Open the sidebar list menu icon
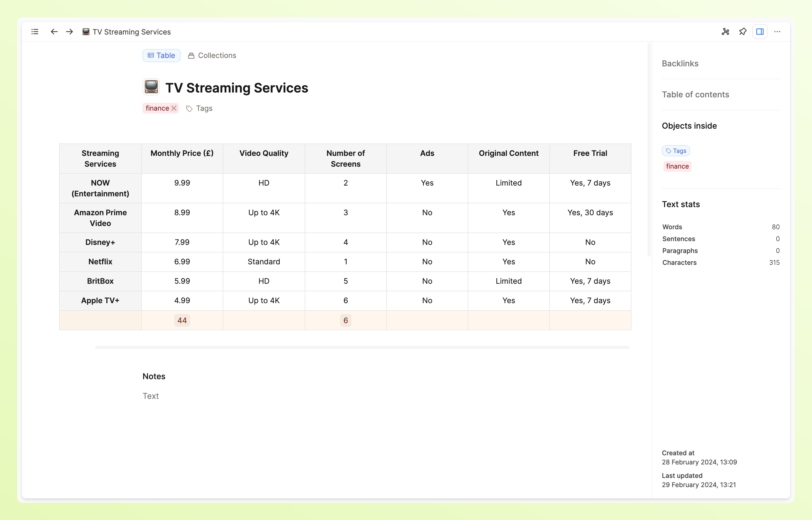Screen dimensions: 812x520 point(35,32)
